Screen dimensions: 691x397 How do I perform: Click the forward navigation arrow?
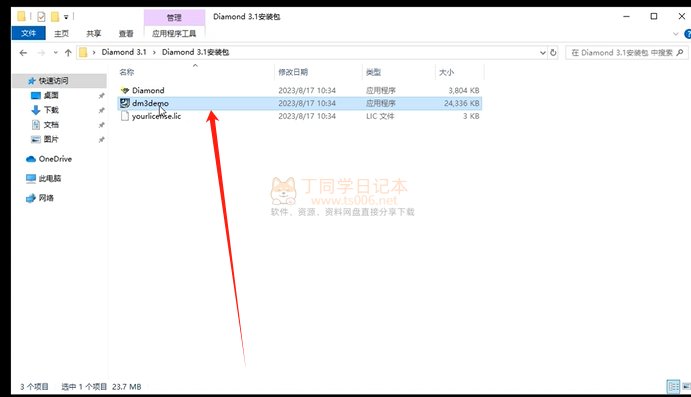pos(41,53)
